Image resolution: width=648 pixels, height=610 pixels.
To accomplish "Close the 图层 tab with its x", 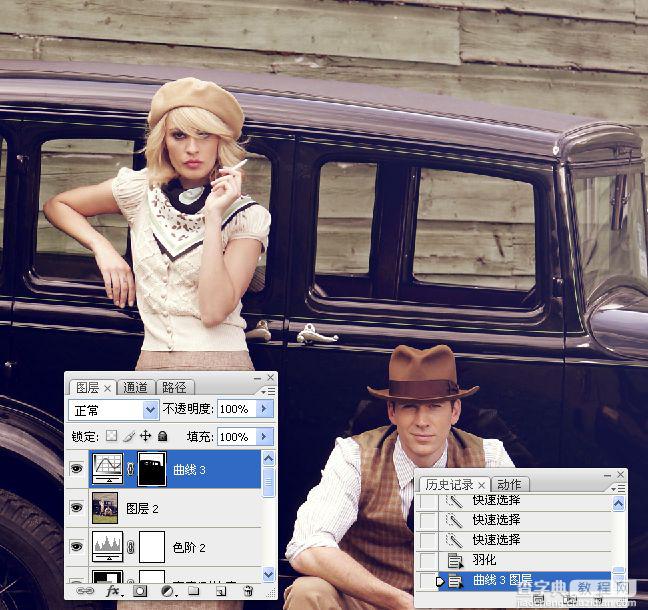I will tap(107, 388).
